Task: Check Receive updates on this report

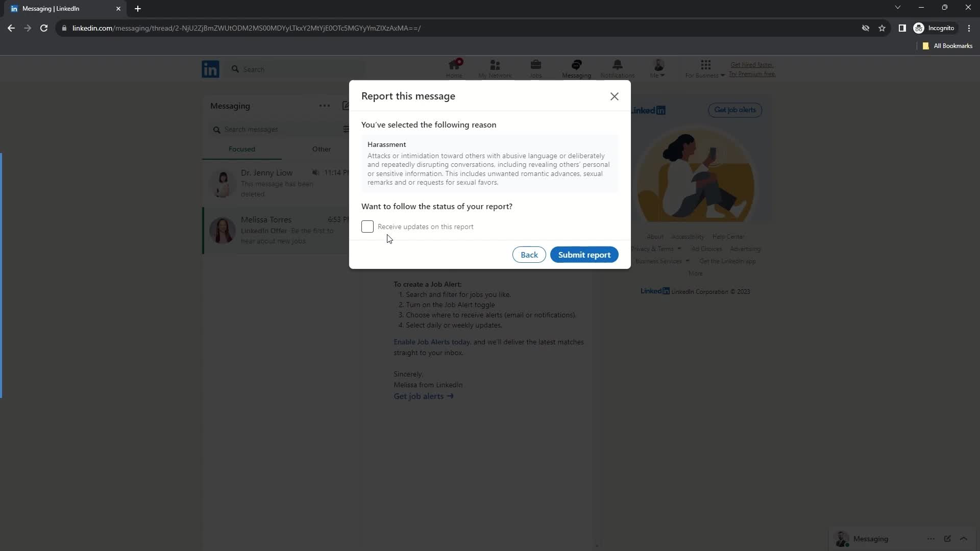Action: 367,227
